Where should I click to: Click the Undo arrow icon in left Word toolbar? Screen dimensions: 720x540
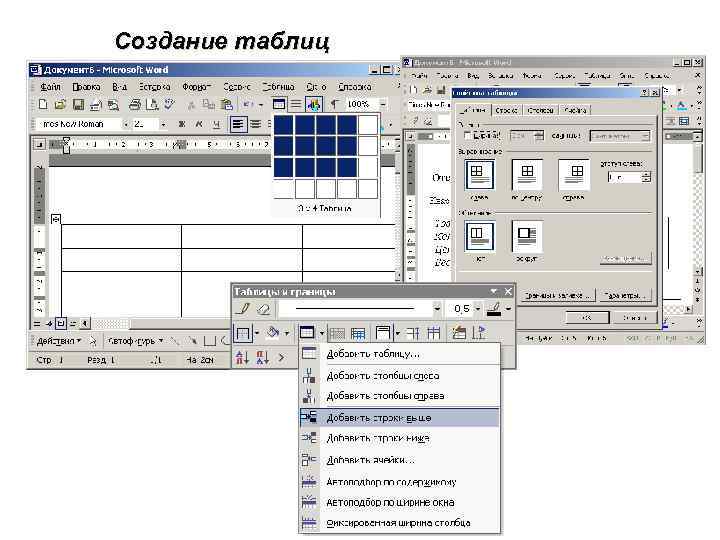pos(248,105)
